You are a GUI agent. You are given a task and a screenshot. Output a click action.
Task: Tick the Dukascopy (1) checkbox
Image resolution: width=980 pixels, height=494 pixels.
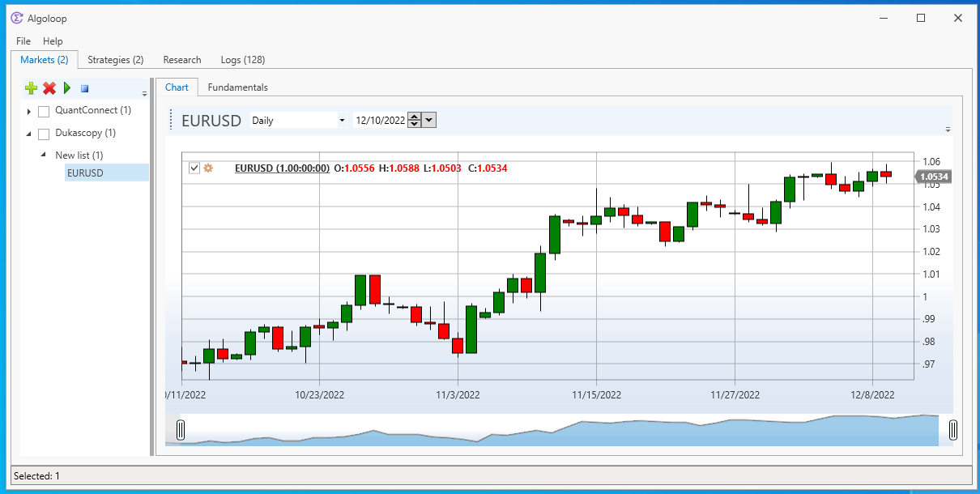click(44, 134)
